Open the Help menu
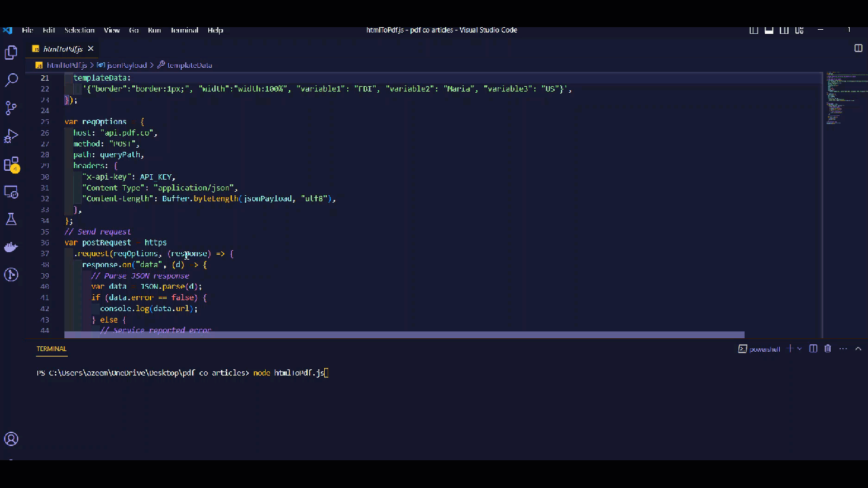 click(x=215, y=30)
